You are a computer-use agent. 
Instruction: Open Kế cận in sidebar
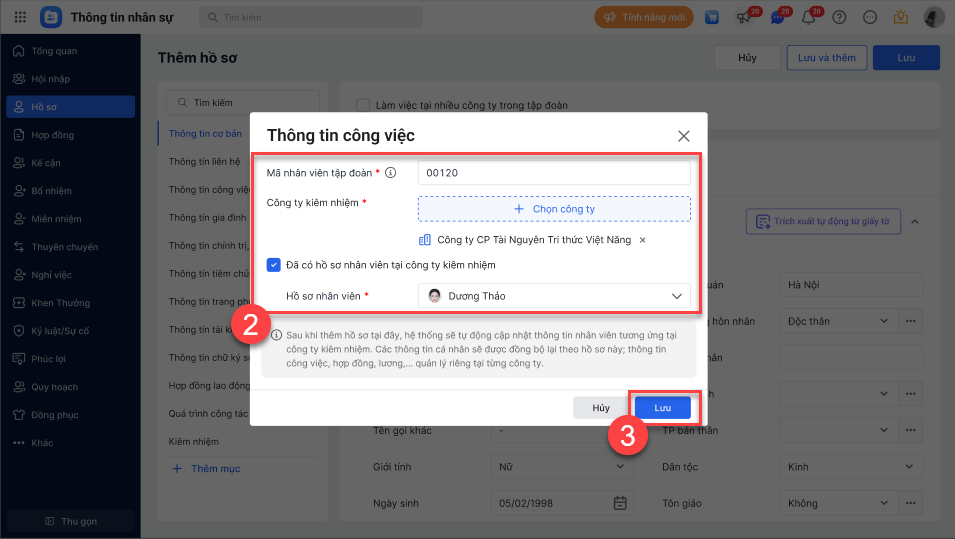pos(71,163)
